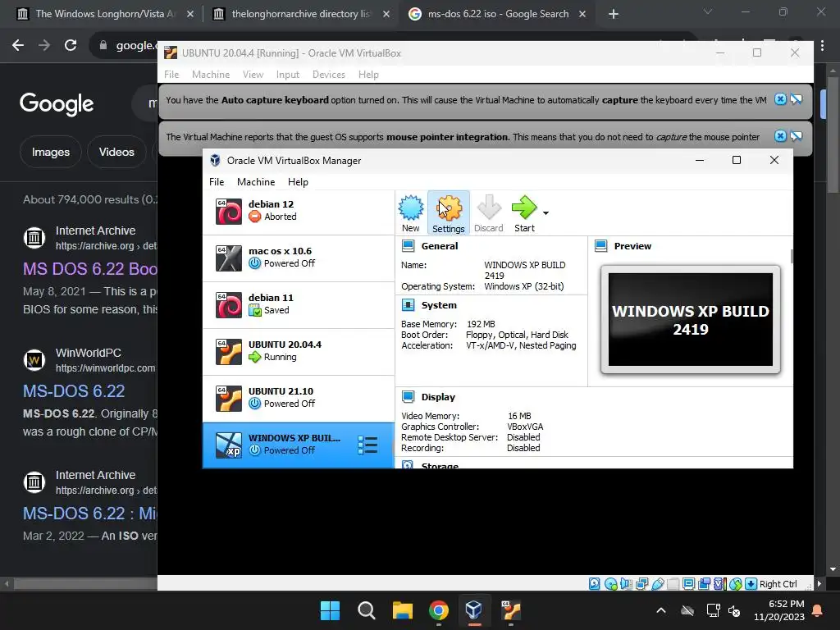Click Display section header in details
This screenshot has height=630, width=840.
point(438,397)
